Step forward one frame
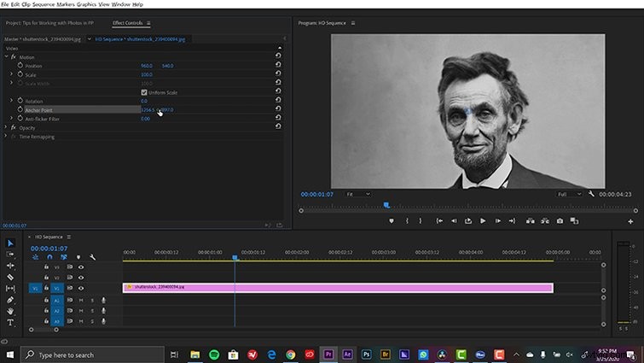This screenshot has width=644, height=363. (x=498, y=220)
